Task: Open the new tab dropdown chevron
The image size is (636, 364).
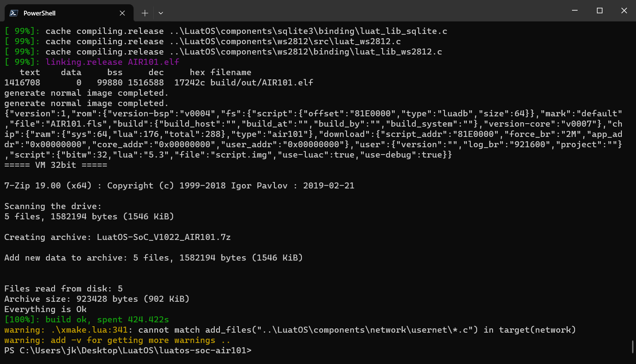Action: coord(161,13)
